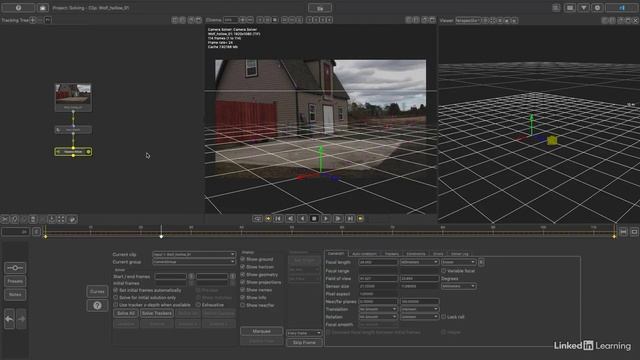This screenshot has height=360, width=640.
Task: Click the loop mode icon left of the playback controls
Action: tap(257, 219)
